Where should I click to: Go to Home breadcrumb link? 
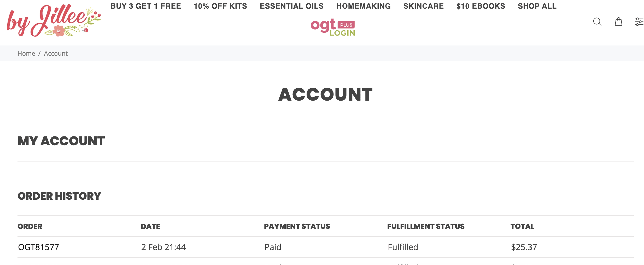coord(26,53)
